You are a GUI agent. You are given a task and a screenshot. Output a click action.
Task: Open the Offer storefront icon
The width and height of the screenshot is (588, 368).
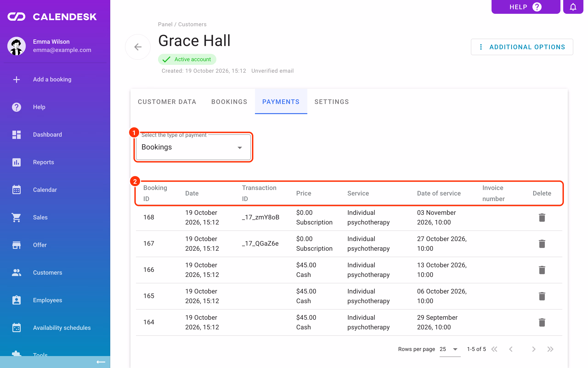(x=17, y=245)
